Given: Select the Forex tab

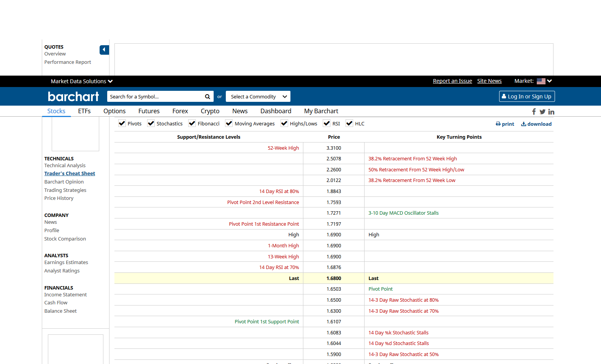Looking at the screenshot, I should pyautogui.click(x=180, y=111).
